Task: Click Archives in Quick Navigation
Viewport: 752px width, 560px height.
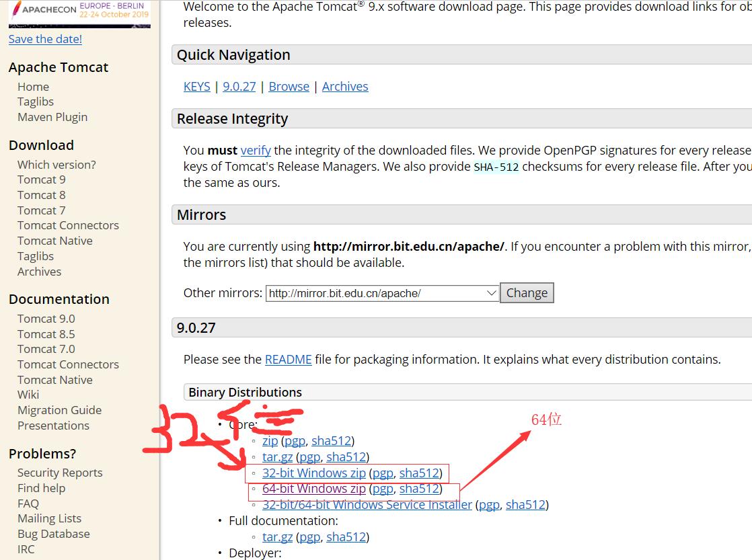Action: point(345,86)
